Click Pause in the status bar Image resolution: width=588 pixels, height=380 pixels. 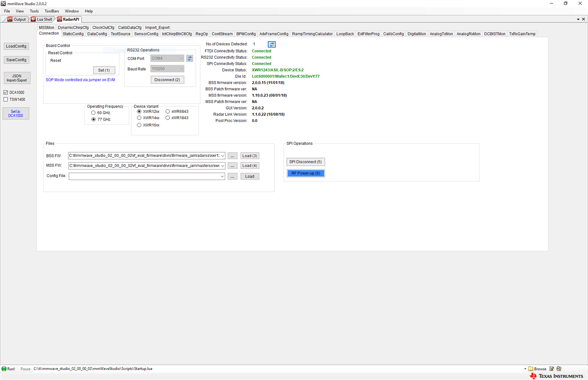tap(25, 369)
